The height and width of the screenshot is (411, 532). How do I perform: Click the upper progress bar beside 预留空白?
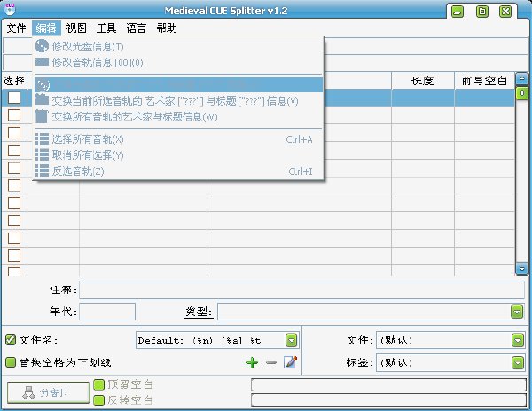tap(389, 385)
